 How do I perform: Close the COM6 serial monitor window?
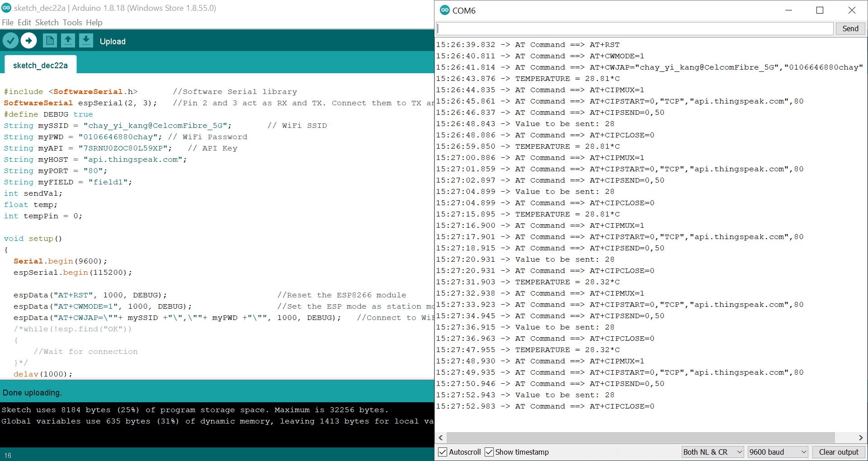coord(852,10)
